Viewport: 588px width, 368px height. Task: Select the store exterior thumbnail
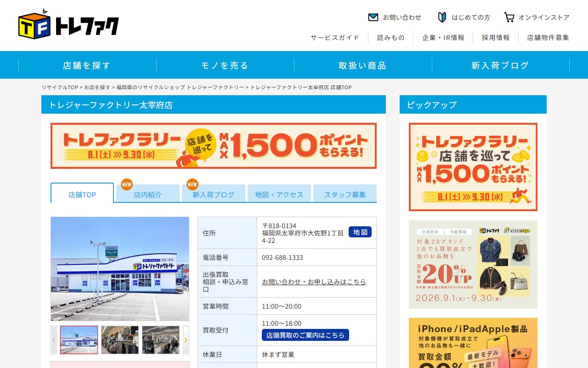[x=79, y=340]
